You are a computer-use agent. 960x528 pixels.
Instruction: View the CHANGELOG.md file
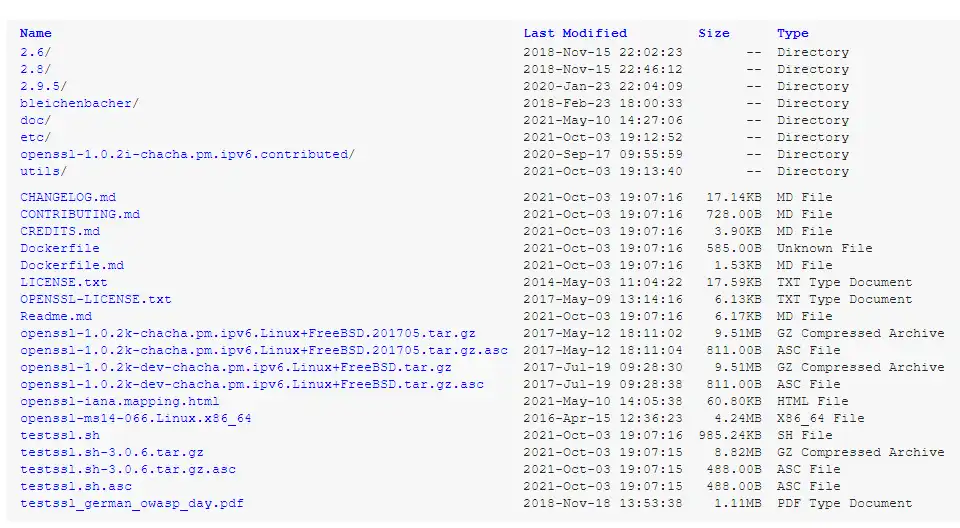coord(68,197)
